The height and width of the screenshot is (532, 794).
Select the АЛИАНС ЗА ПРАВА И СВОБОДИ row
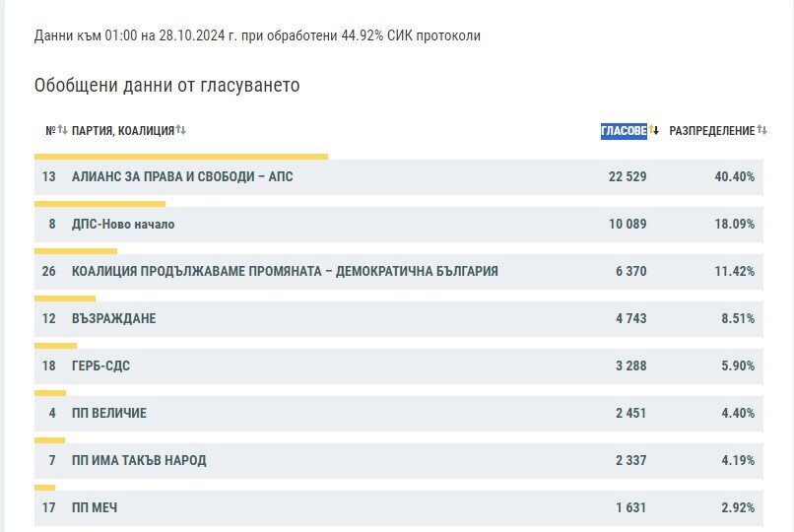click(399, 177)
